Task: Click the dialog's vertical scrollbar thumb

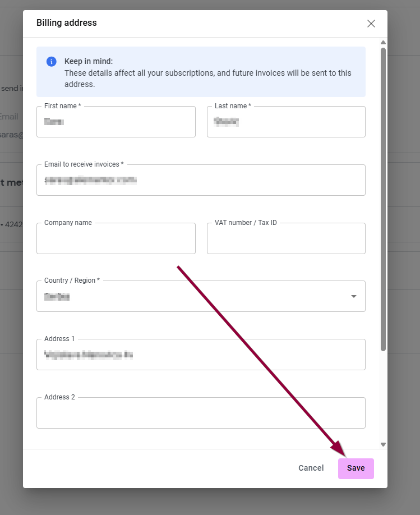Action: pyautogui.click(x=383, y=196)
